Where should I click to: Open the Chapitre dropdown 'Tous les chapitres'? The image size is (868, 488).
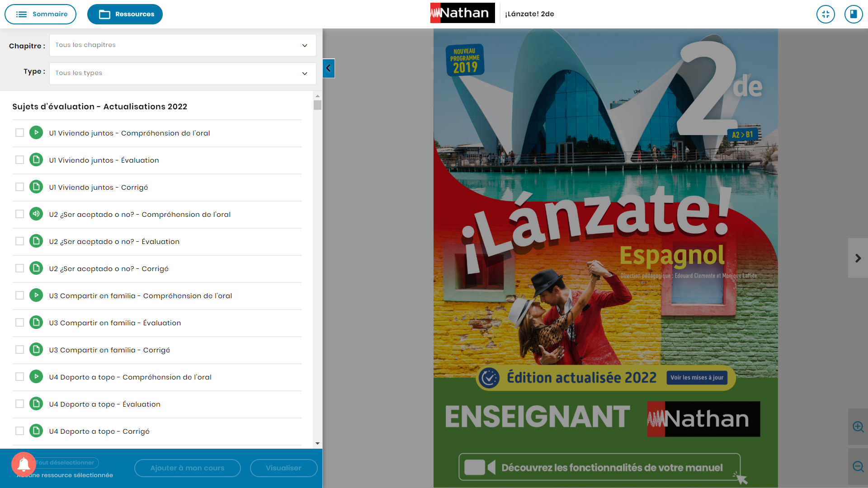183,45
